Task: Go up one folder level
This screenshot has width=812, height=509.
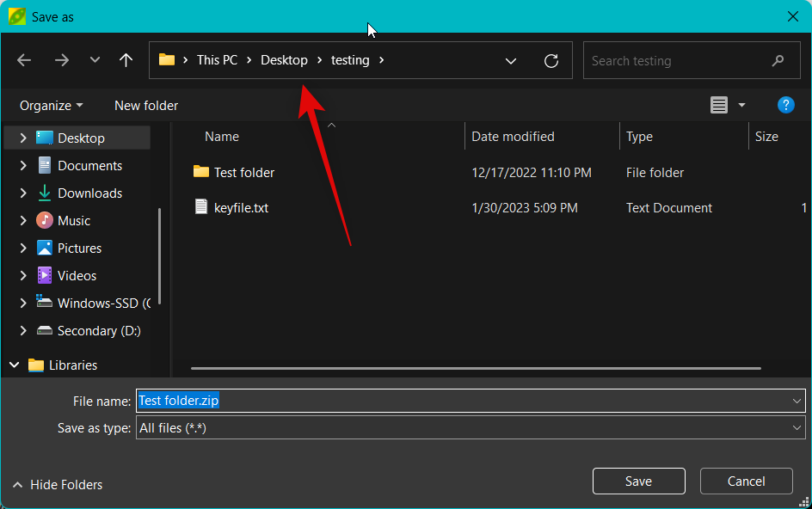Action: click(x=126, y=60)
